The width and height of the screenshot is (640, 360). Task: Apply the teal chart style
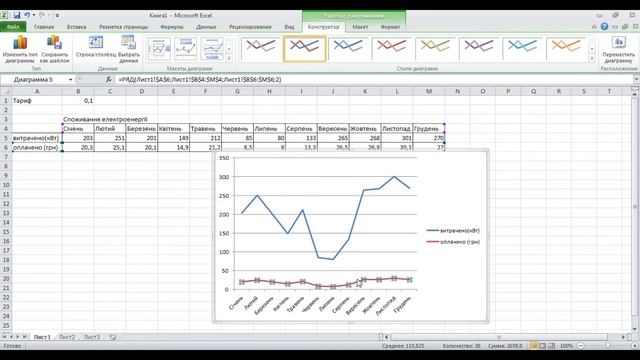[523, 49]
